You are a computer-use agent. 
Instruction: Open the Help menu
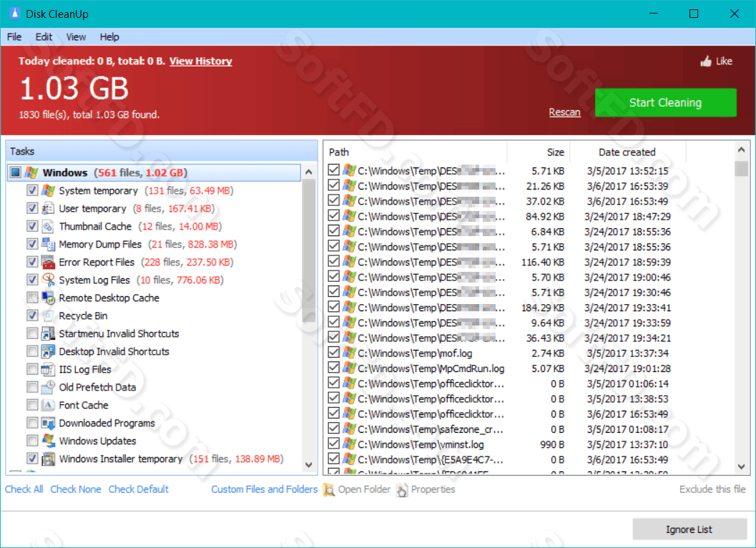click(109, 36)
